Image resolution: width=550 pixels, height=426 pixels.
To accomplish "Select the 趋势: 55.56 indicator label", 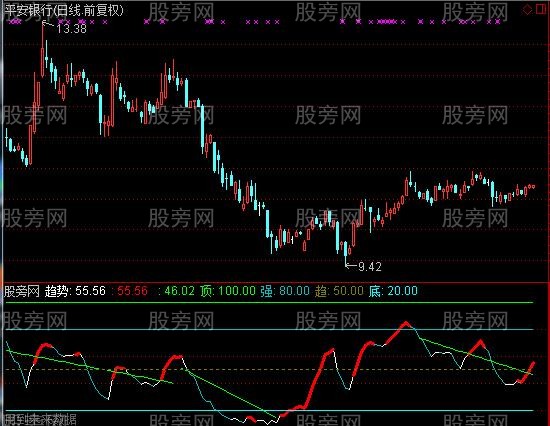I will coord(75,291).
